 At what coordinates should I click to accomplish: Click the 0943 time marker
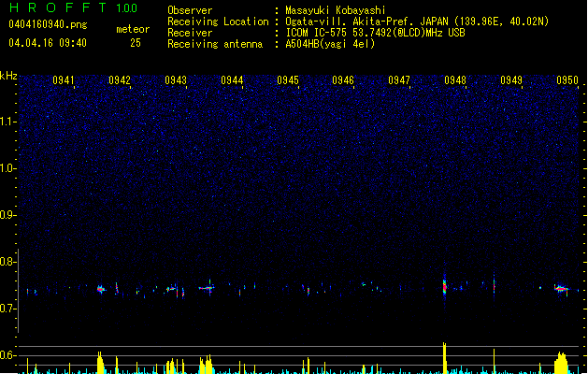(176, 80)
